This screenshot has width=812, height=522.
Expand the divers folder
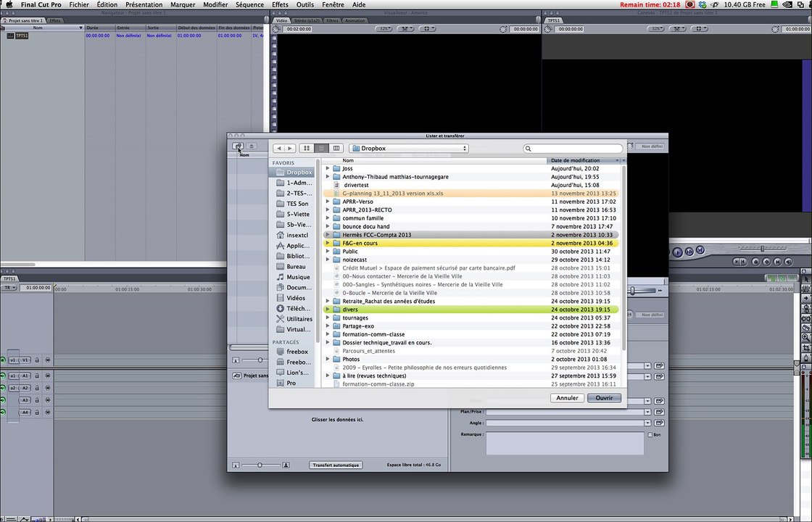(328, 309)
